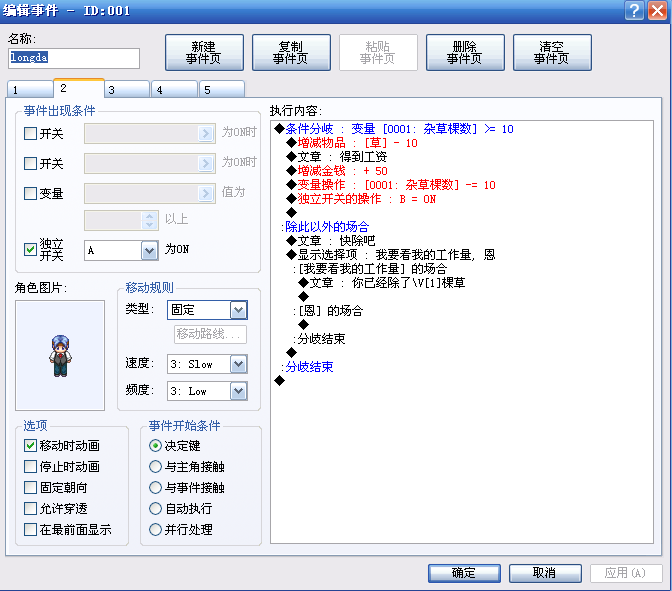Select 与事件接触 trigger radio button
This screenshot has height=591, width=672.
[155, 487]
